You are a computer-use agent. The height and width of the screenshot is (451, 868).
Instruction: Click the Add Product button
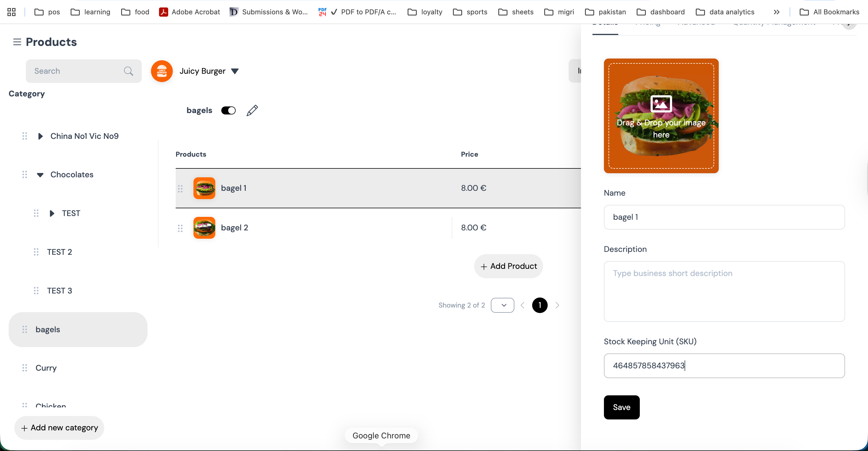[508, 266]
